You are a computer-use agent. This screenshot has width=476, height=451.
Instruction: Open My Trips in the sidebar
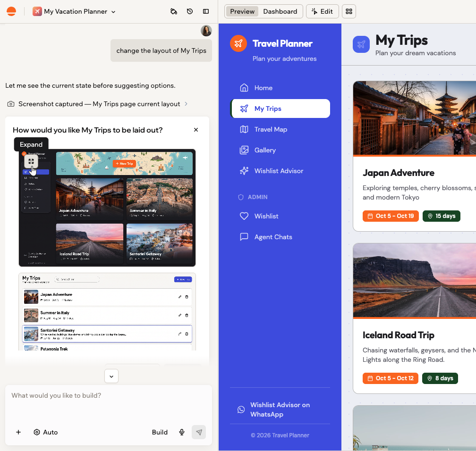280,109
